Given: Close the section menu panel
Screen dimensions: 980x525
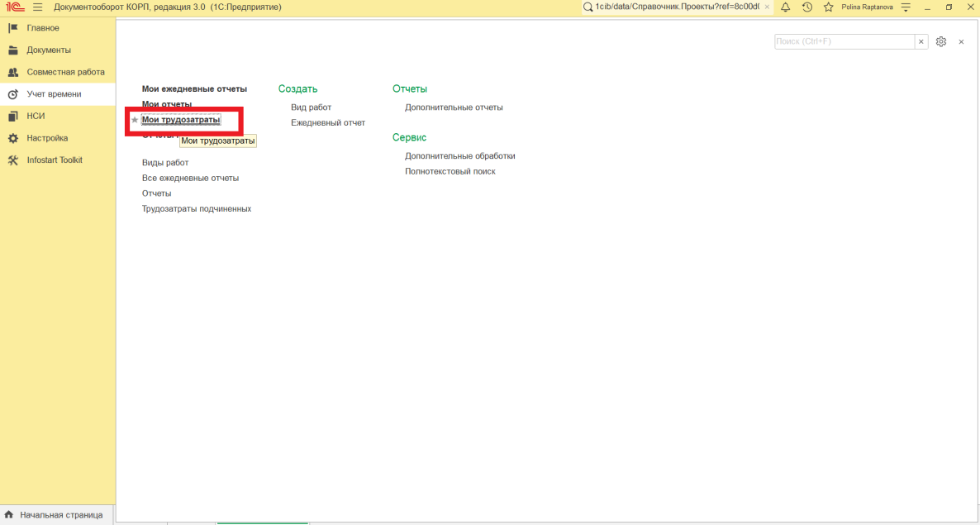Looking at the screenshot, I should pyautogui.click(x=961, y=41).
